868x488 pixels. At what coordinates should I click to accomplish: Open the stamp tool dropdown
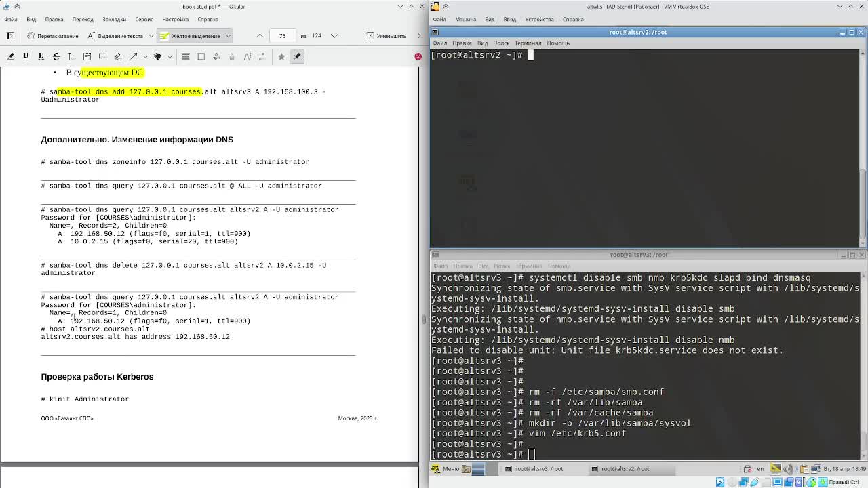[x=169, y=56]
